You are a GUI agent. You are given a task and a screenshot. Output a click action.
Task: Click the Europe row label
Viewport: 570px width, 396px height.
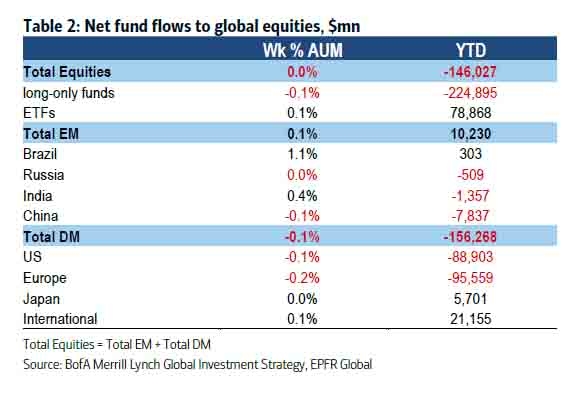tap(45, 279)
